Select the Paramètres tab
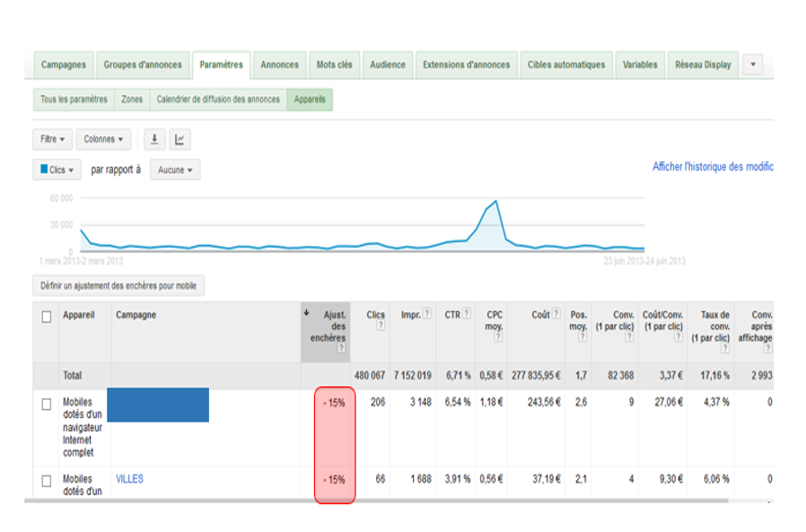Viewport: 806px width, 532px height. [222, 65]
